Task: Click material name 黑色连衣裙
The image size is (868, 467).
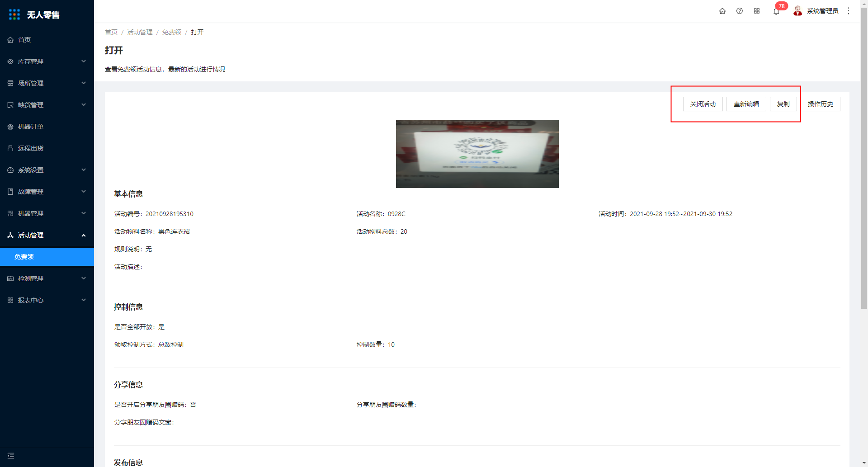Action: click(x=174, y=231)
